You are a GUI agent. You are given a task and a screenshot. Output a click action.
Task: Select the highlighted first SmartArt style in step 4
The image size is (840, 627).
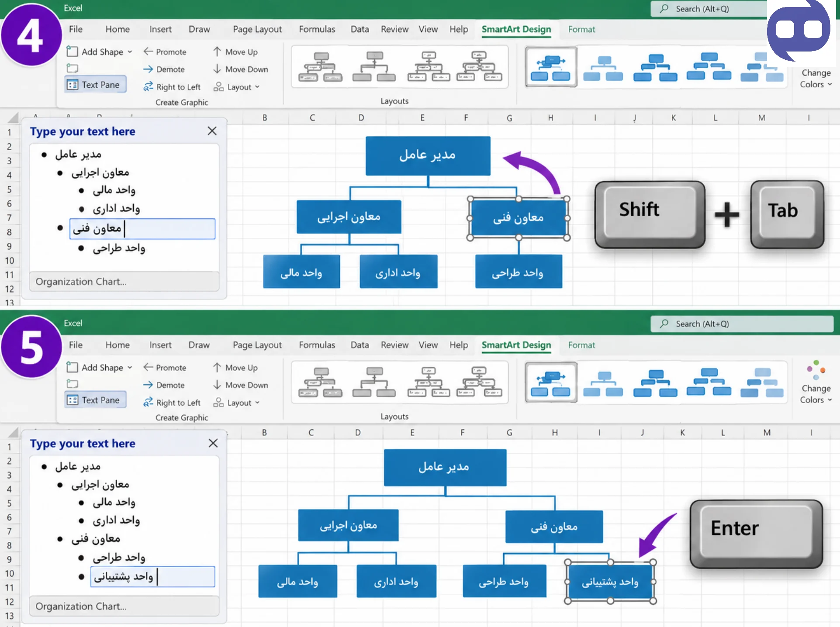pos(551,67)
